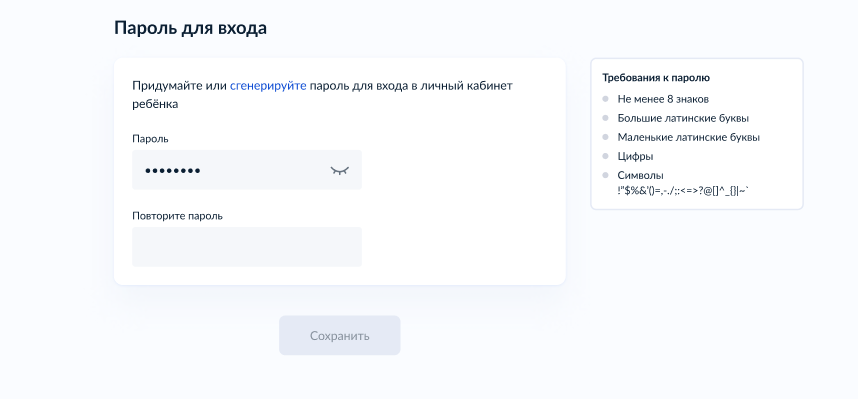Reveal the password with the eye icon

pos(339,170)
